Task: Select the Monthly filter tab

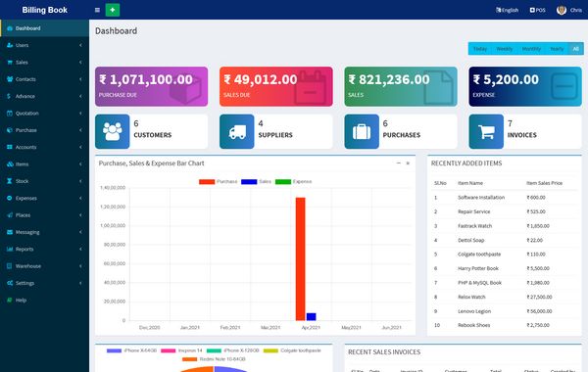Action: [531, 49]
